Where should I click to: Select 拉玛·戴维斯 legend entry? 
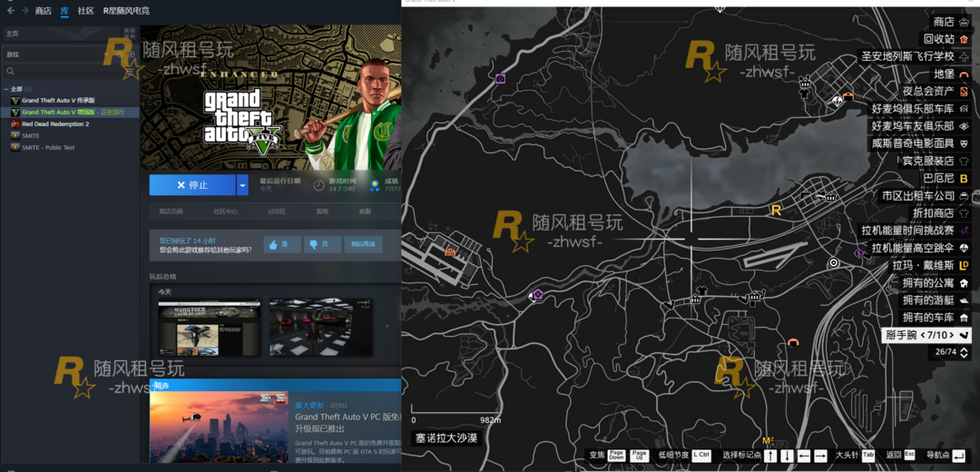pos(930,266)
